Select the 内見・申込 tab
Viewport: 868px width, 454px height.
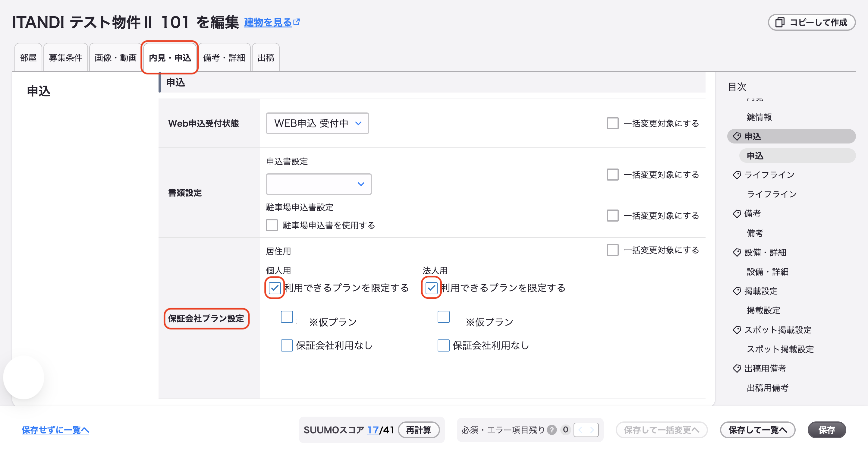pyautogui.click(x=170, y=58)
